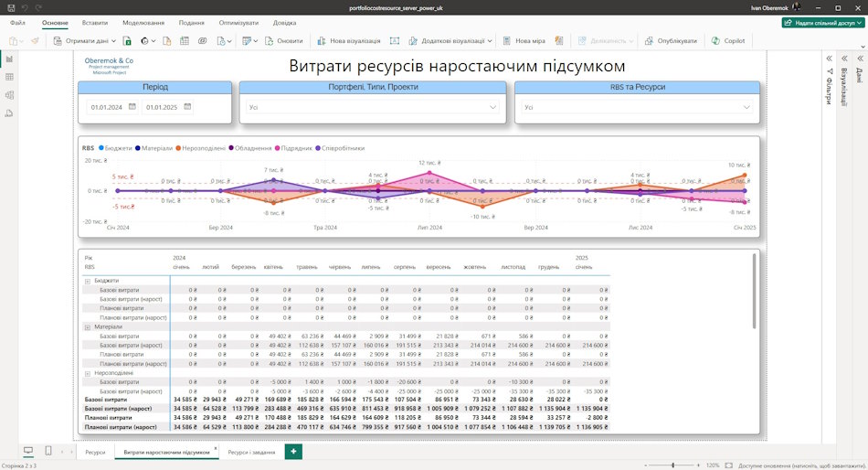
Task: Click the Dataverse source icon
Action: [x=203, y=41]
